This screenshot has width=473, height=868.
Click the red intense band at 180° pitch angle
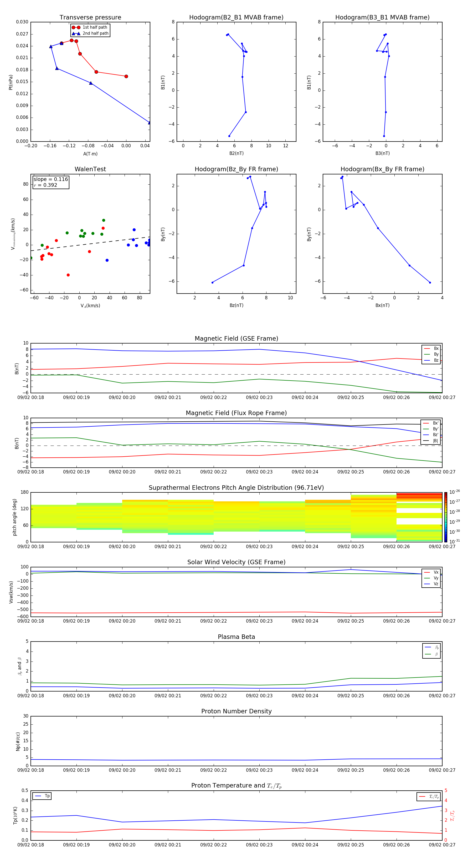point(419,496)
